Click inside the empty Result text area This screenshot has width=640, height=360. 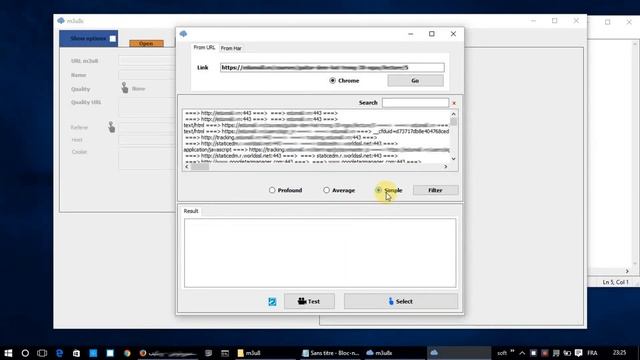[320, 253]
